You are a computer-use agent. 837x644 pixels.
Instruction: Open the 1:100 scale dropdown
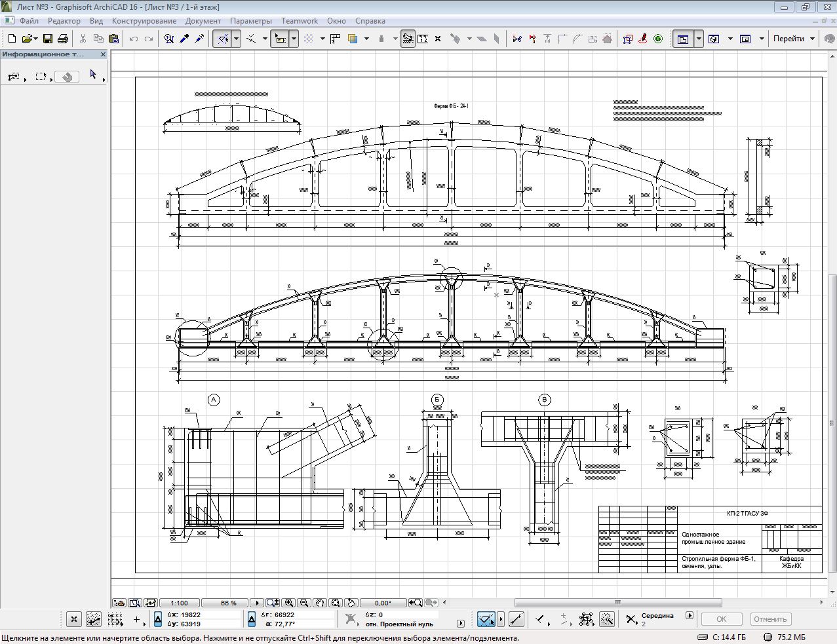pos(179,603)
